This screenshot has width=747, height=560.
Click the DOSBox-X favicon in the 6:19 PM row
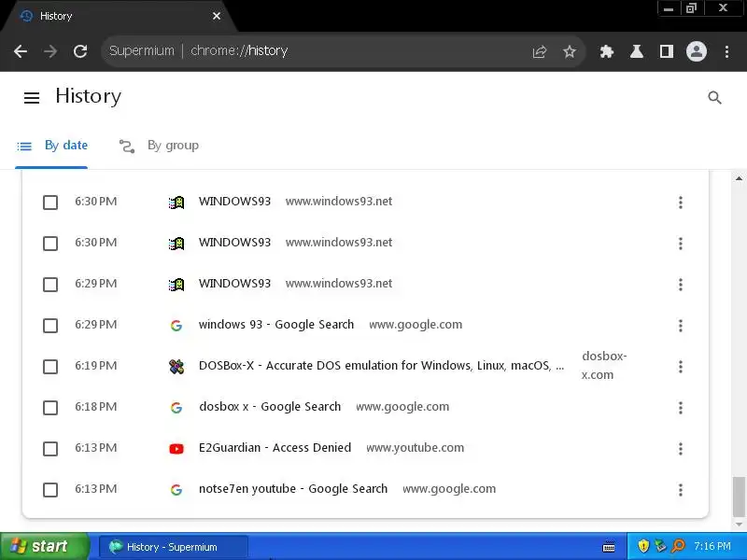coord(176,366)
